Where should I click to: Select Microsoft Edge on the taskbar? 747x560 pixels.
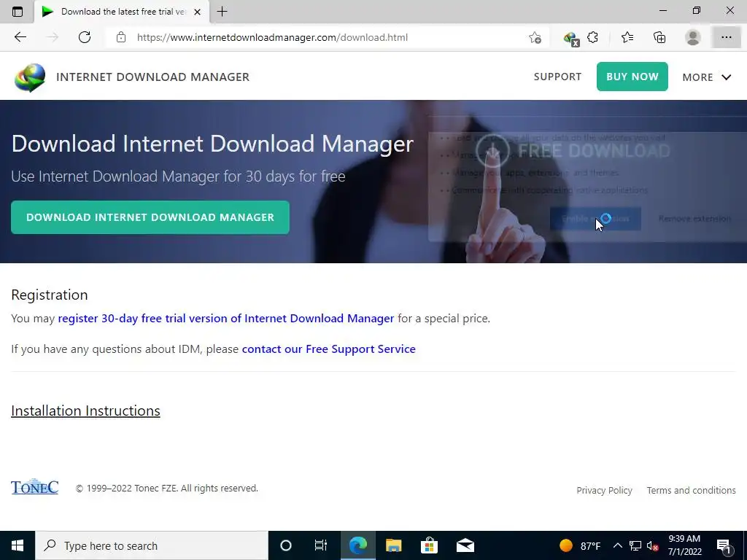(357, 545)
